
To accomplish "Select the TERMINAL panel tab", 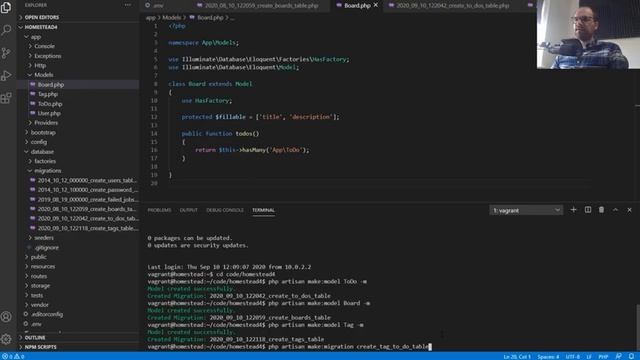I will [x=263, y=210].
